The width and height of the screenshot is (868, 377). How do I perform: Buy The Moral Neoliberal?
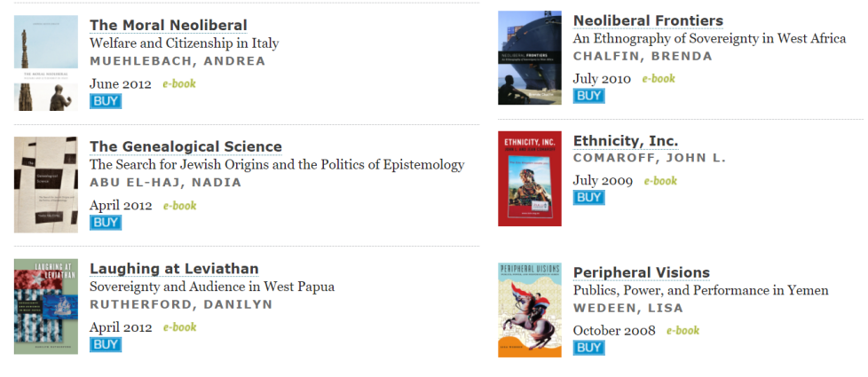106,101
